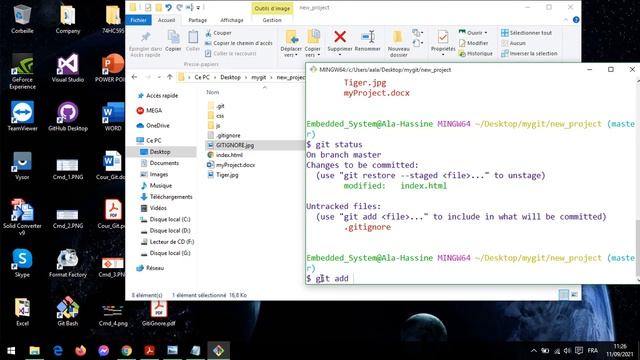Open the Skype desktop icon
The height and width of the screenshot is (360, 640).
pyautogui.click(x=22, y=263)
